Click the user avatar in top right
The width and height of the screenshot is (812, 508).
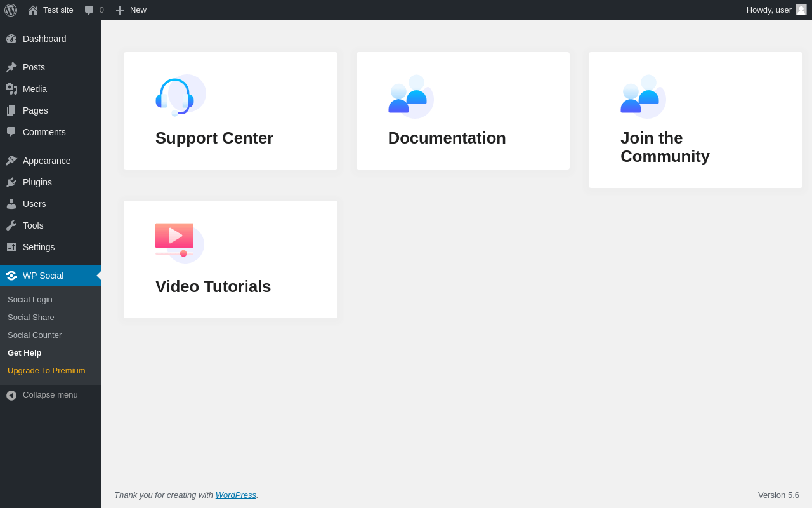click(801, 10)
